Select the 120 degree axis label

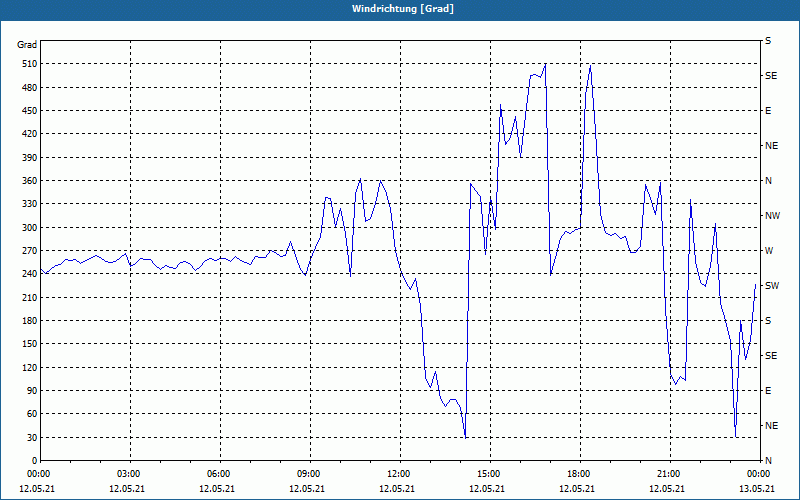point(29,367)
